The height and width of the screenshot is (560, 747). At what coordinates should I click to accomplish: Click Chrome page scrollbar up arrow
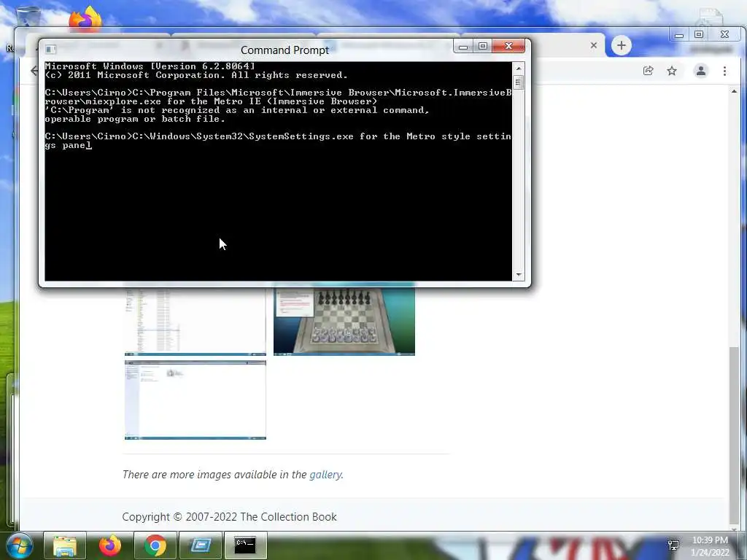pyautogui.click(x=734, y=91)
